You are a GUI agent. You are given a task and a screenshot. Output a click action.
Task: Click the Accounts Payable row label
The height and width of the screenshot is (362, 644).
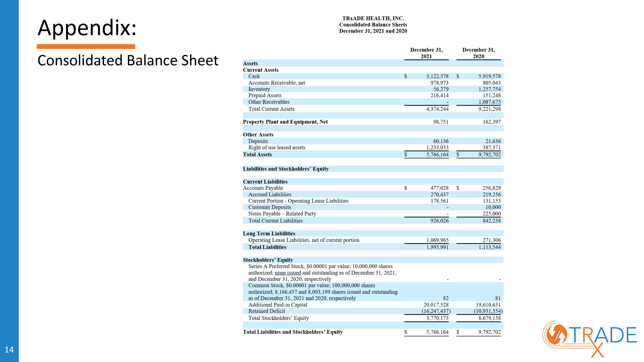pyautogui.click(x=263, y=188)
